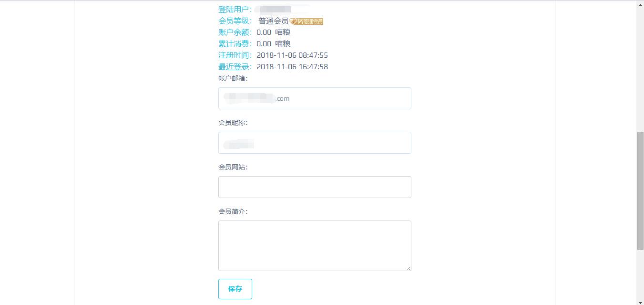Click the 0.00 喵粮 account balance value
The height and width of the screenshot is (305, 644).
pyautogui.click(x=274, y=32)
